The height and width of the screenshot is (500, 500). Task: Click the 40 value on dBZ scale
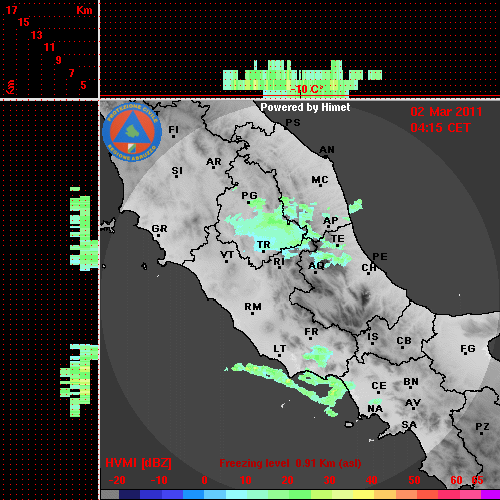(372, 480)
